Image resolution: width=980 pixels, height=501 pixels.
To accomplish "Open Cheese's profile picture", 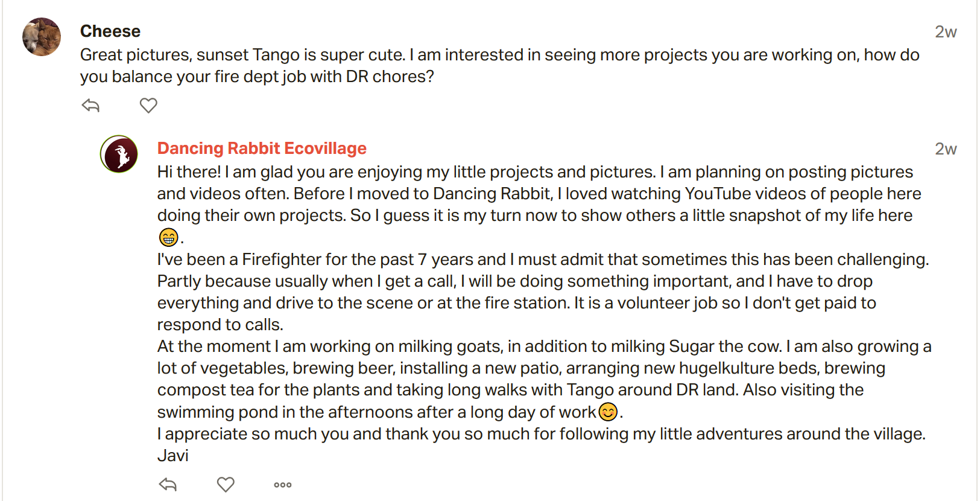I will pyautogui.click(x=42, y=37).
